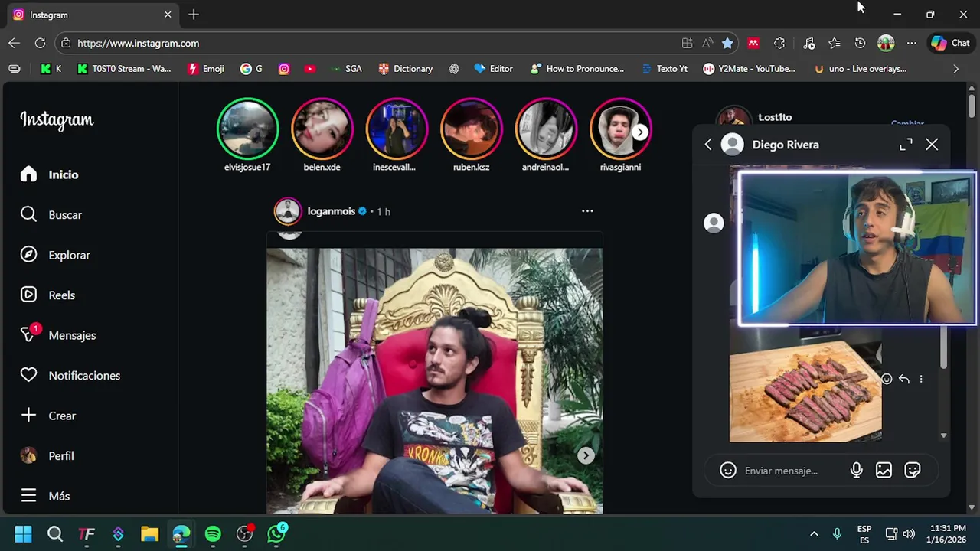Open Spotify from taskbar
This screenshot has width=980, height=551.
tap(213, 533)
